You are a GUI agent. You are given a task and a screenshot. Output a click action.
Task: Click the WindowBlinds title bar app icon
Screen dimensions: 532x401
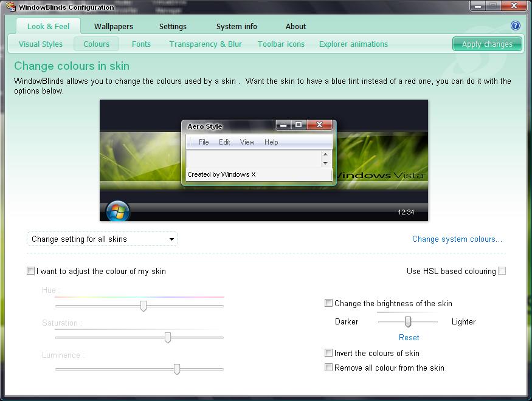click(x=10, y=7)
